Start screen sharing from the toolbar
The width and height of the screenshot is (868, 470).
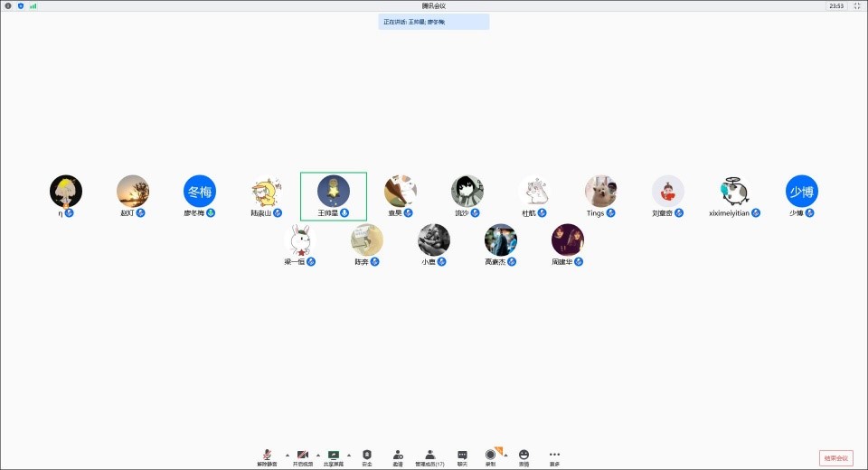click(333, 456)
